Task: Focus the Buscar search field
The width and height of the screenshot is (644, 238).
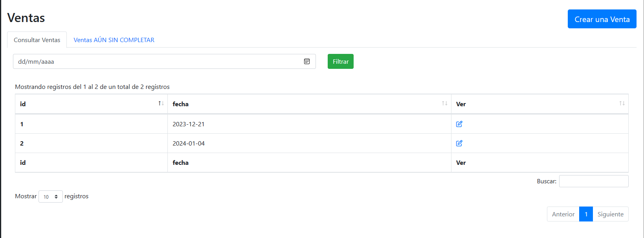Action: click(x=594, y=181)
